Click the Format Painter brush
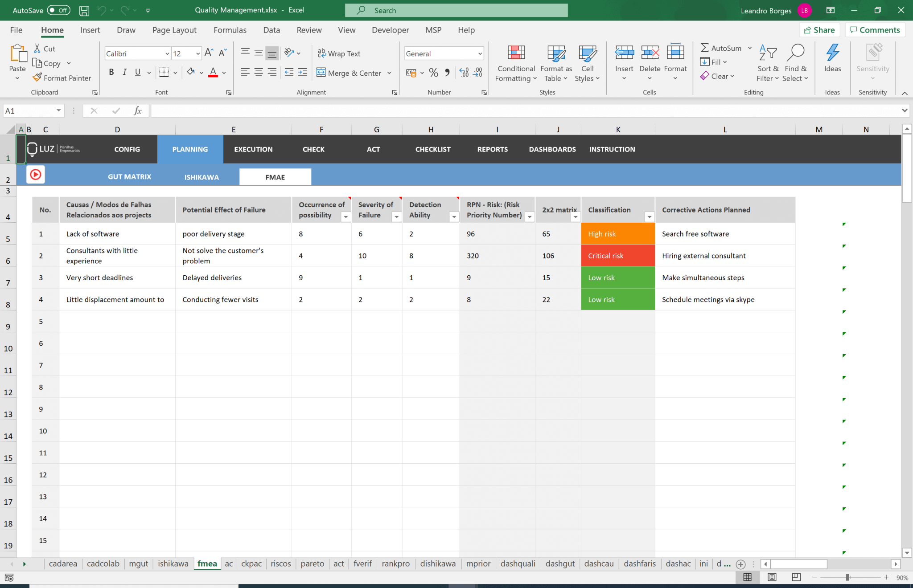The height and width of the screenshot is (588, 913). coord(37,78)
